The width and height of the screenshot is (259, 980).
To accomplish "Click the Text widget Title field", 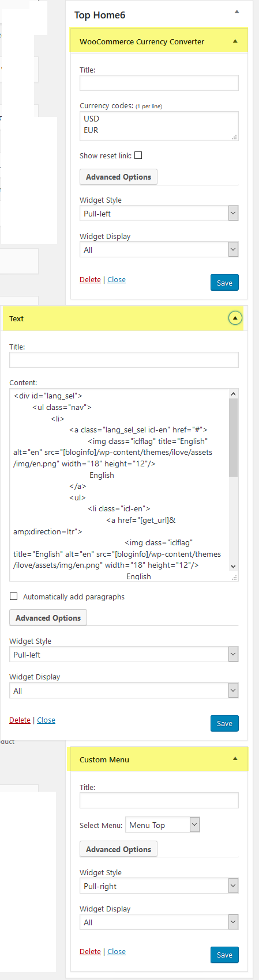I will pyautogui.click(x=124, y=360).
